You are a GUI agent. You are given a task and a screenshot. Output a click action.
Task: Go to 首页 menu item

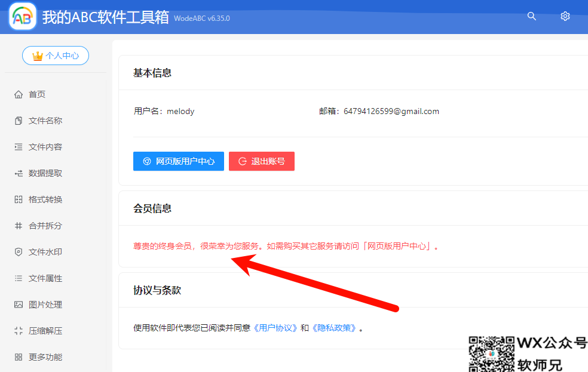[x=37, y=94]
